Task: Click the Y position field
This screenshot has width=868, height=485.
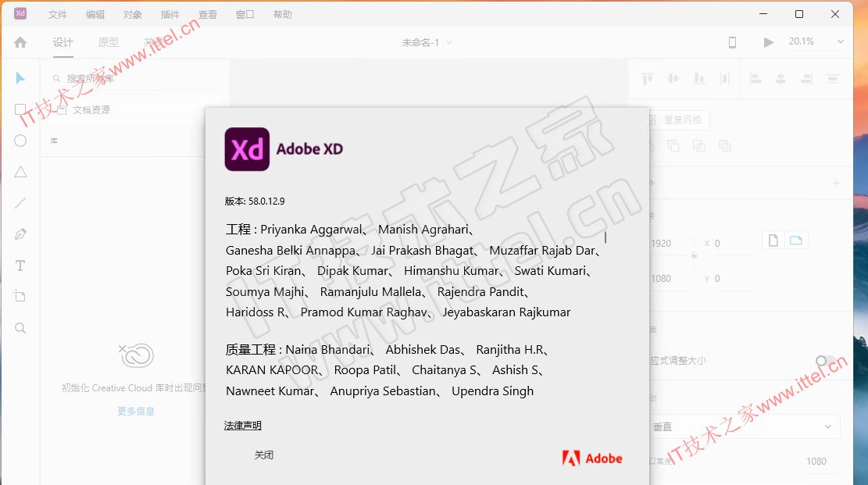Action: click(732, 279)
